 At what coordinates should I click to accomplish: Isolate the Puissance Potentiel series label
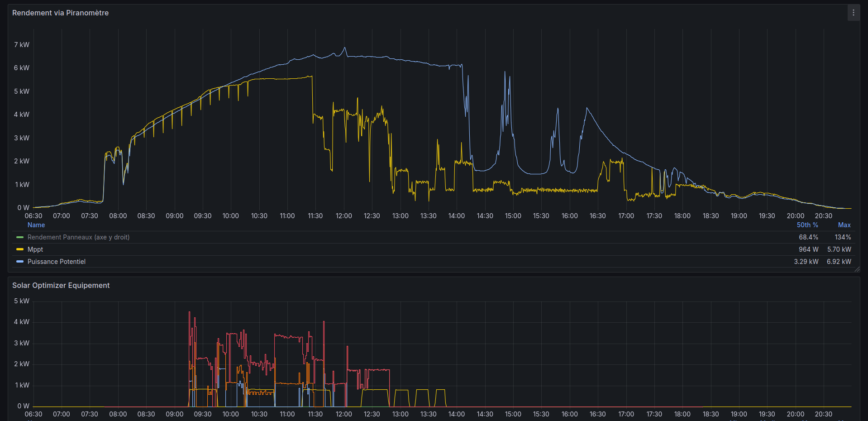(x=57, y=262)
